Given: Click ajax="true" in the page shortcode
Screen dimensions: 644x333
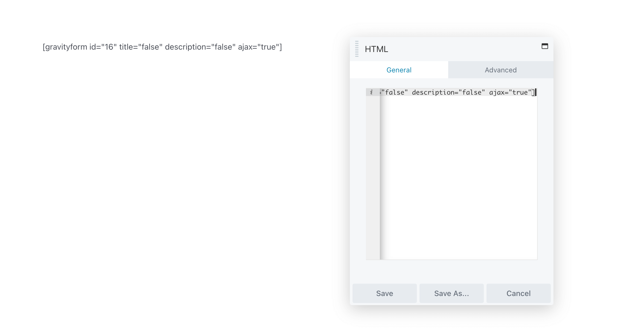Looking at the screenshot, I should (x=258, y=47).
